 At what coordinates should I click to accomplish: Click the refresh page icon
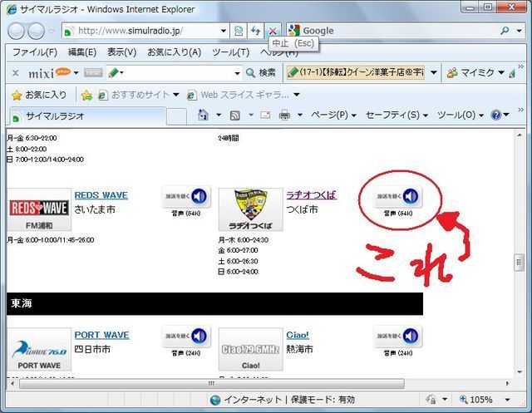[x=256, y=31]
